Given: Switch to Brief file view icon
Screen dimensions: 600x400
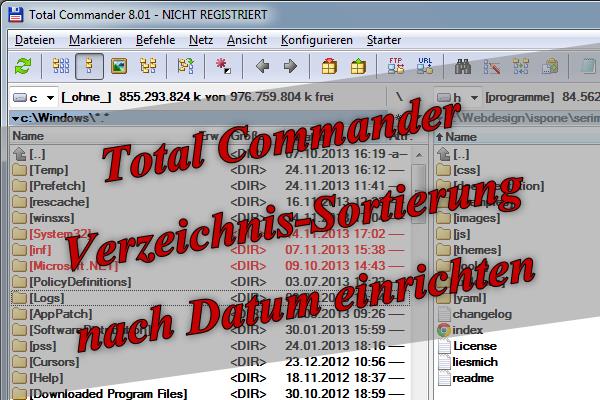Looking at the screenshot, I should (60, 66).
